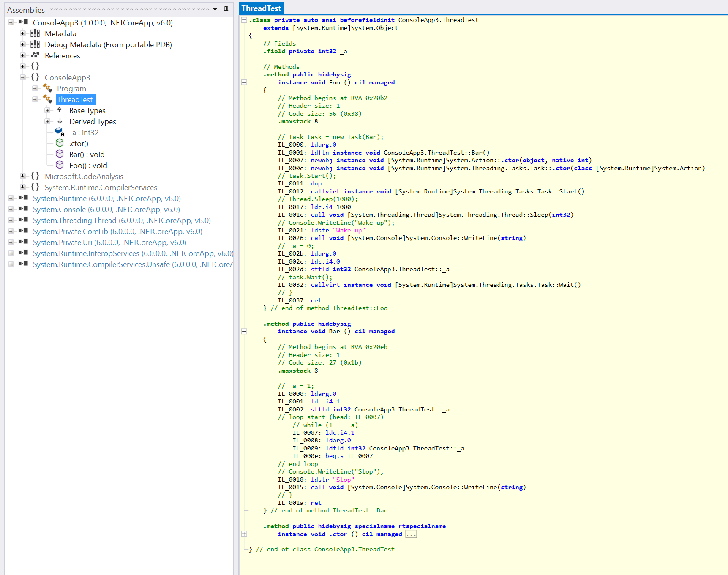Click the Bar() method icon

tap(60, 154)
